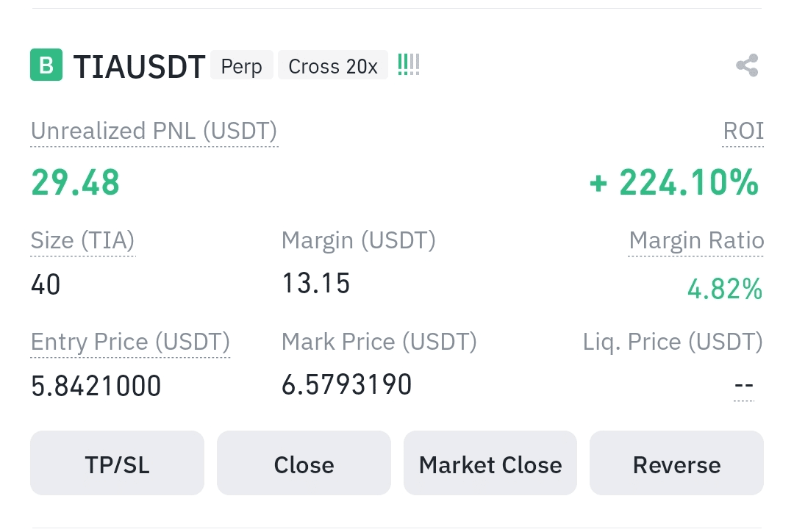Viewport: 794px width, 532px height.
Task: Tap the Margin Ratio label
Action: 695,241
